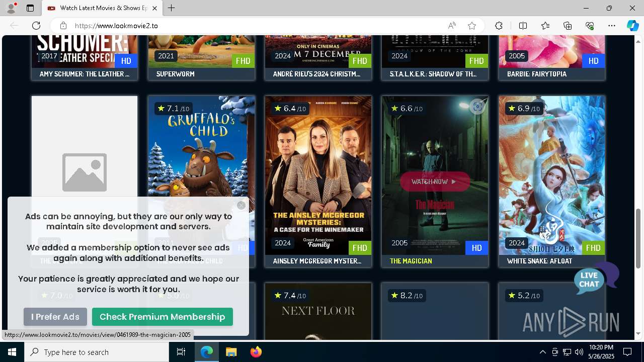Image resolution: width=644 pixels, height=362 pixels.
Task: Open S.T.A.L.K.E.R. Shadow title link
Action: coord(433,74)
